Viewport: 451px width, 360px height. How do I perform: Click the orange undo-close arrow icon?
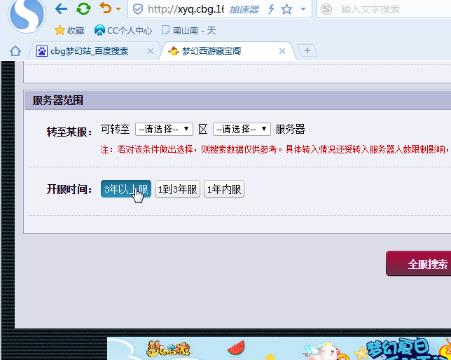click(x=105, y=8)
